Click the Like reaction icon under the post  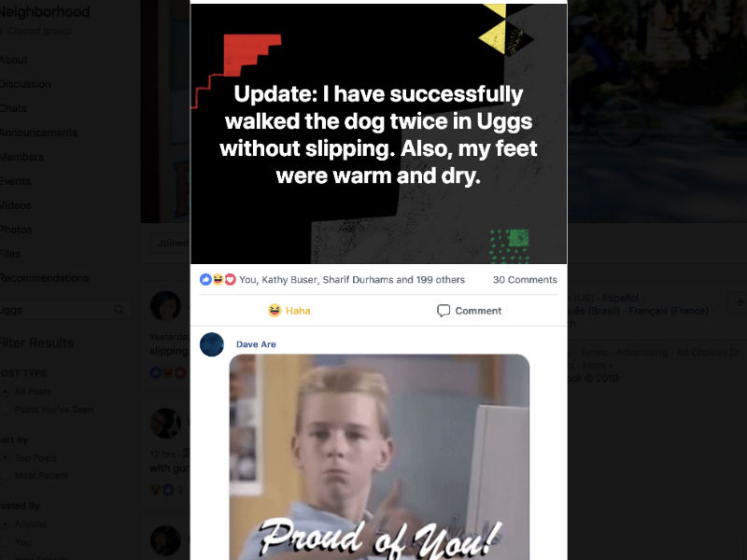pos(205,279)
